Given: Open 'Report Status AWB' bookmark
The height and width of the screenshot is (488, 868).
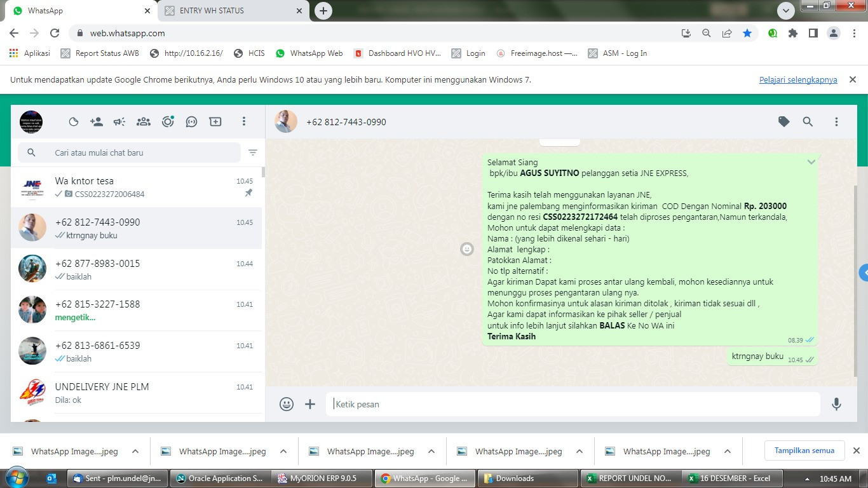Looking at the screenshot, I should [100, 53].
